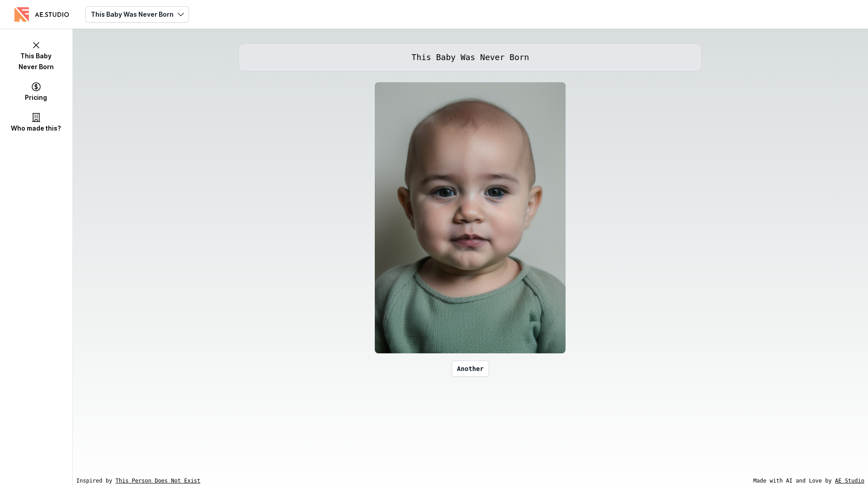Click the 'Inspired by' footer text
The width and height of the screenshot is (868, 488).
pyautogui.click(x=94, y=481)
